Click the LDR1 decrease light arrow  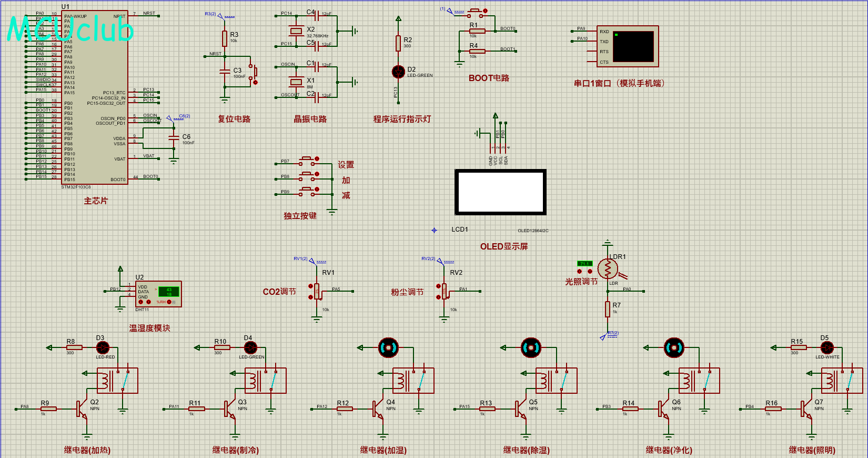[x=580, y=271]
